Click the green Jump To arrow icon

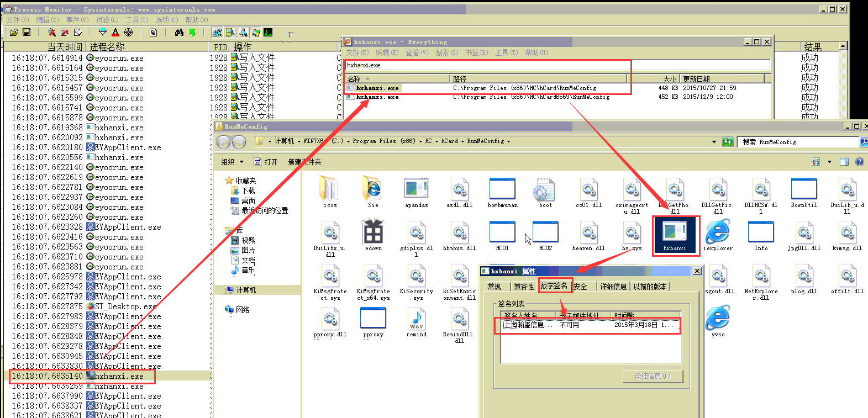192,33
